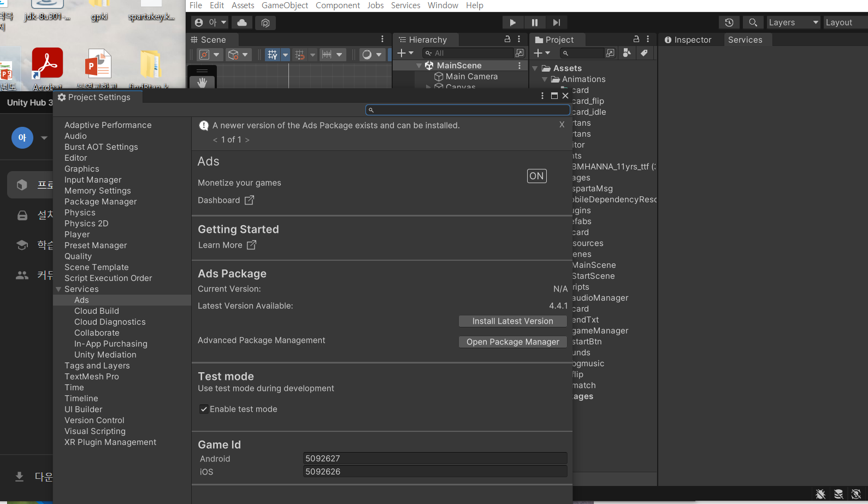Image resolution: width=868 pixels, height=504 pixels.
Task: Click the Pause playback button
Action: [534, 22]
